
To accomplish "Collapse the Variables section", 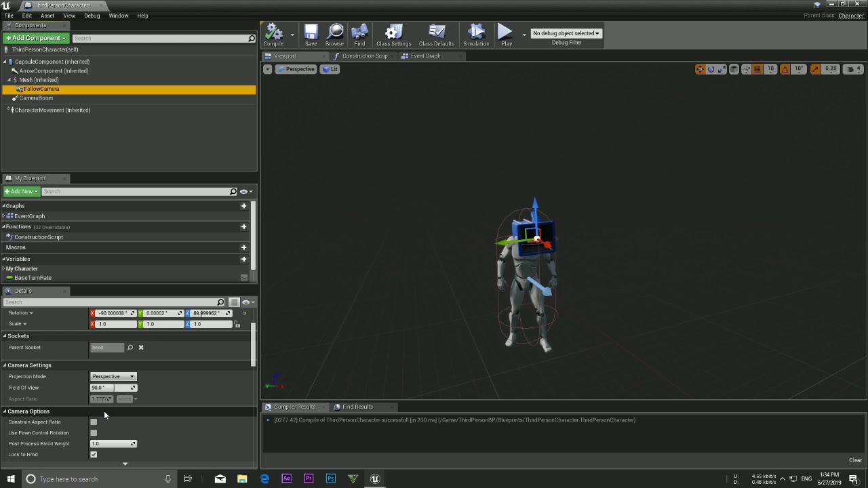I will click(x=4, y=259).
